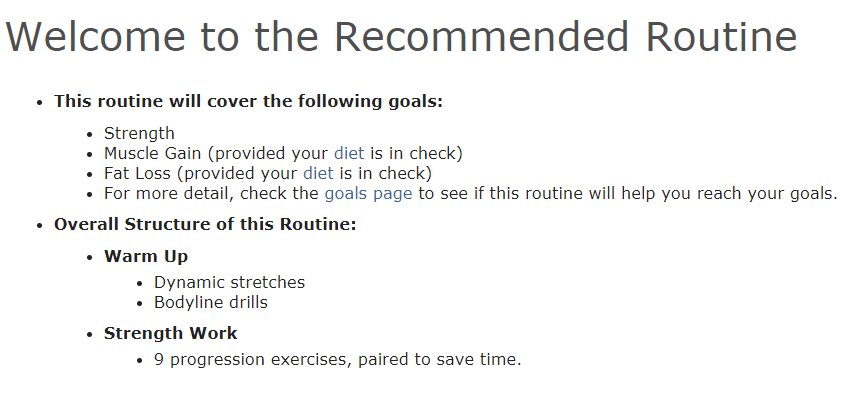
Task: Click the Warm Up subheading
Action: pos(146,256)
